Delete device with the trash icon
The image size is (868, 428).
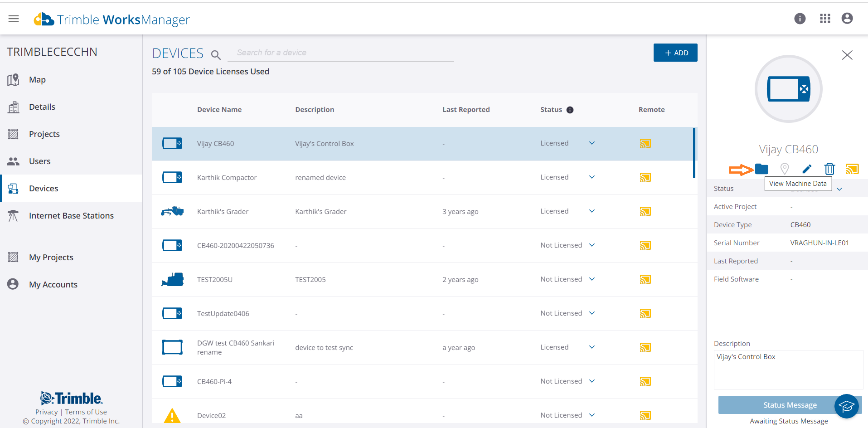pyautogui.click(x=829, y=169)
